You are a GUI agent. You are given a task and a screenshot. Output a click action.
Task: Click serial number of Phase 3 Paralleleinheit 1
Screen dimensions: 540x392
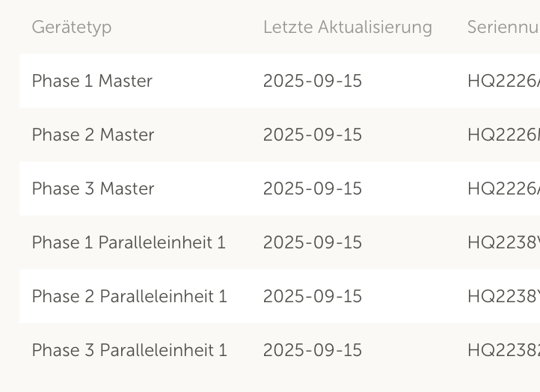tap(503, 350)
